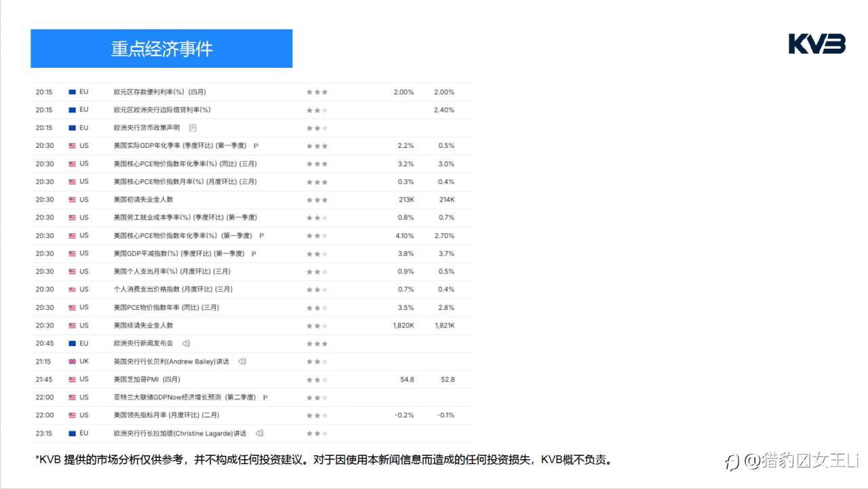The width and height of the screenshot is (868, 489).
Task: Open 欧元区欧洲央行边际借贷利率(%) event
Action: [162, 110]
